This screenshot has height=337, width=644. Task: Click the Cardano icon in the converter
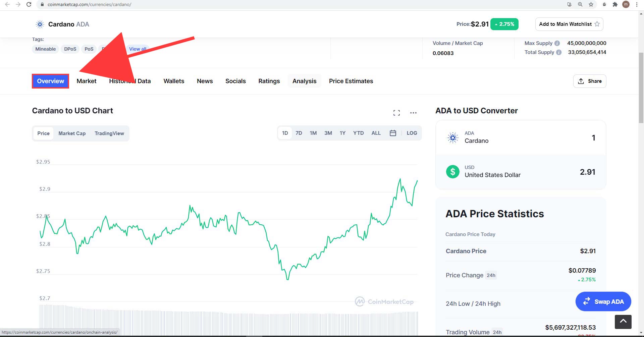pos(453,138)
